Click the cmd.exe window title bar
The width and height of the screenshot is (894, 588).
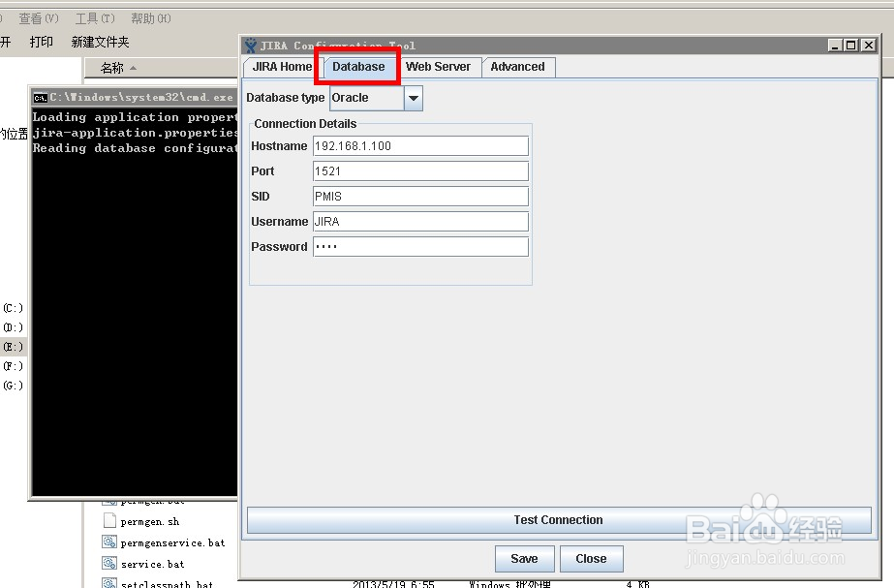click(x=135, y=98)
